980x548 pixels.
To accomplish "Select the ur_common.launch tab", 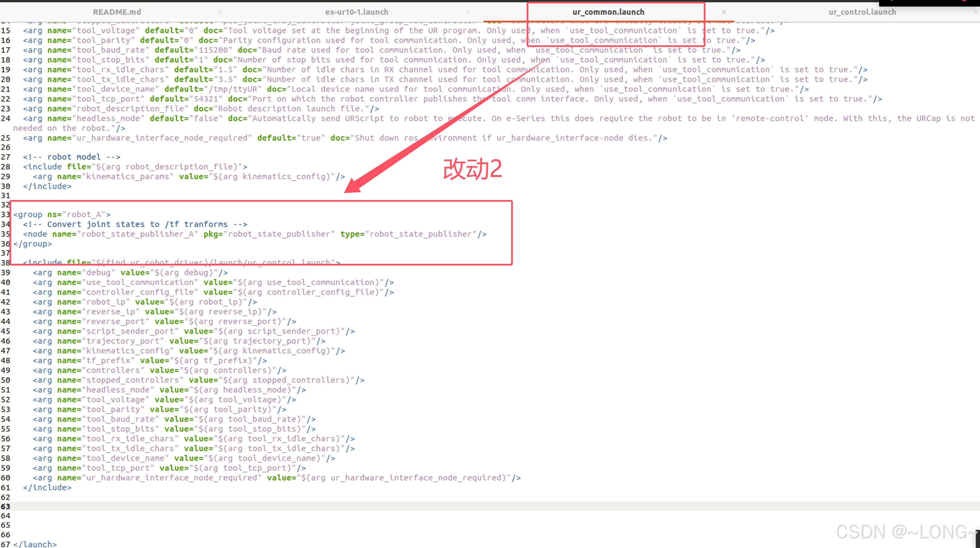I will (608, 12).
